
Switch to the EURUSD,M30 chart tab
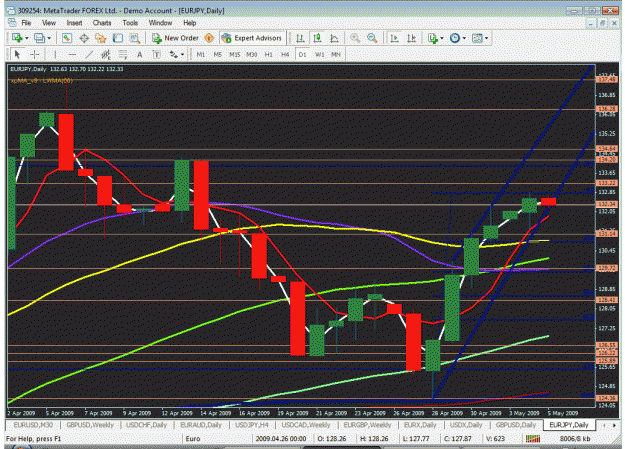pos(33,425)
